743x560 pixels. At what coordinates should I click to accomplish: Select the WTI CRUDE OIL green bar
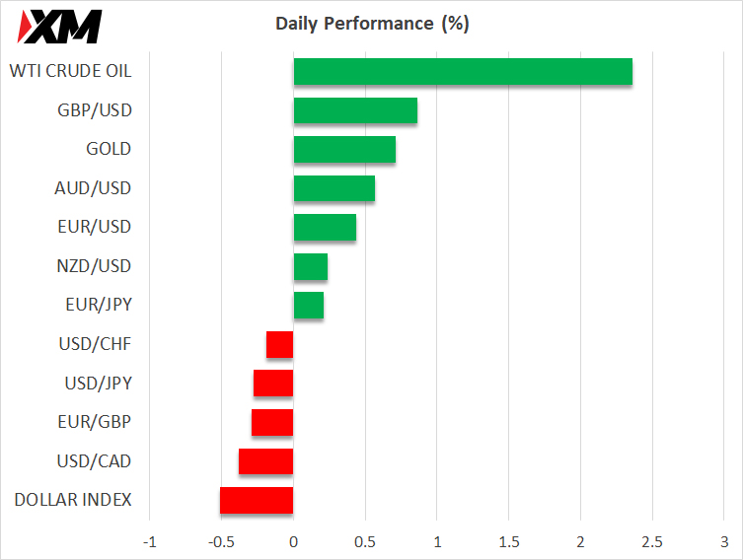tap(463, 72)
